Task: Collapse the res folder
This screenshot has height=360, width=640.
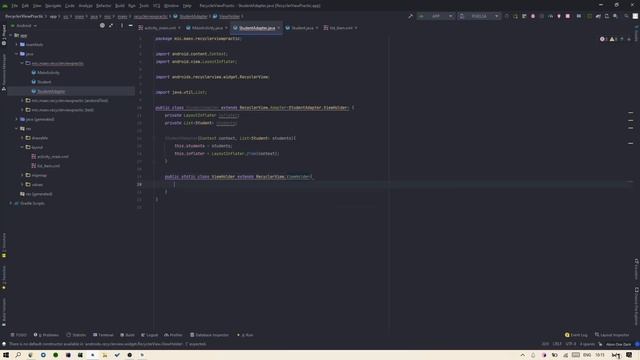Action: (16, 129)
